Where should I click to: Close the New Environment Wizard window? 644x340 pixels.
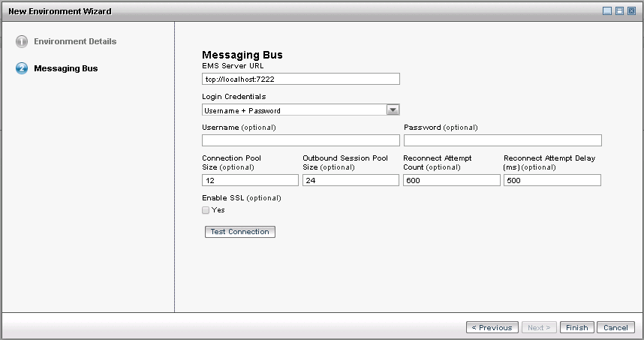click(x=632, y=11)
